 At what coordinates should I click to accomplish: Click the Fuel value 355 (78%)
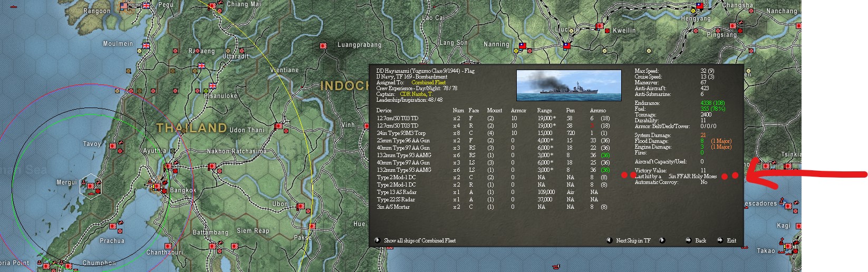[x=712, y=109]
